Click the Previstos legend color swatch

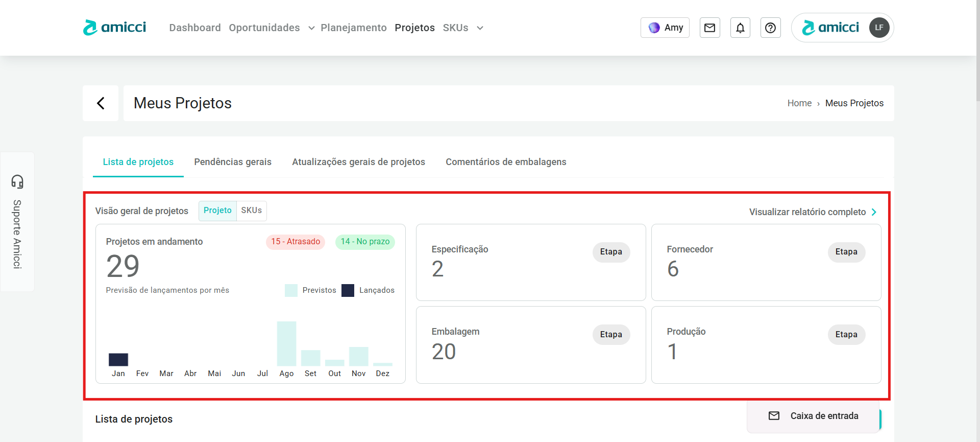tap(291, 290)
